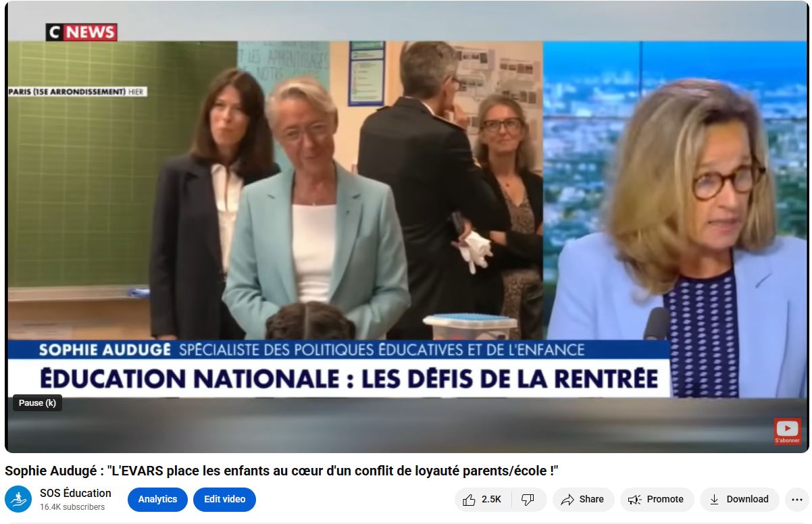
Task: Open the Analytics page
Action: tap(157, 500)
